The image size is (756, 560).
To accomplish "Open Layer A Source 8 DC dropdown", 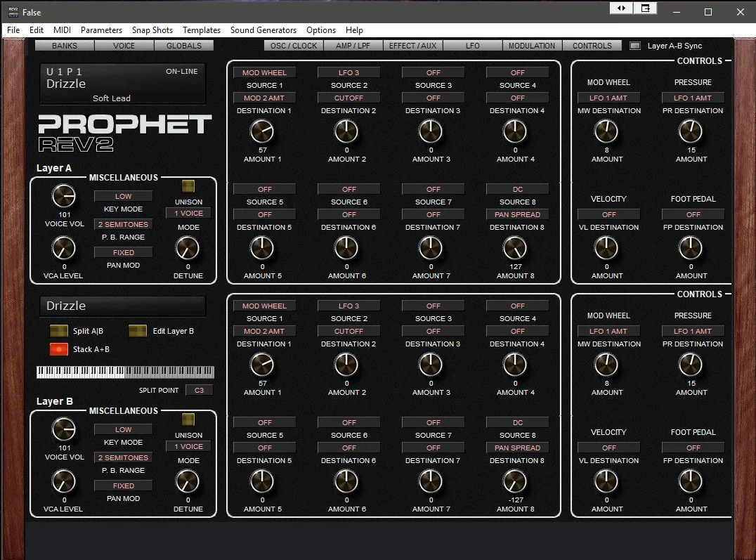I will 517,190.
